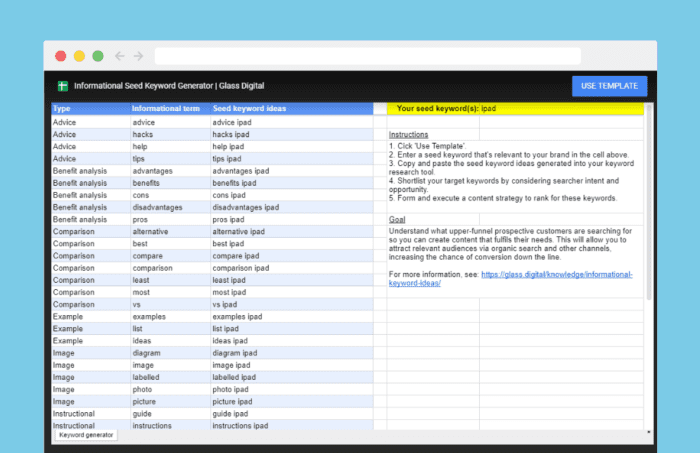
Task: Open the glass.digital informational keyword ideas link
Action: click(x=510, y=278)
